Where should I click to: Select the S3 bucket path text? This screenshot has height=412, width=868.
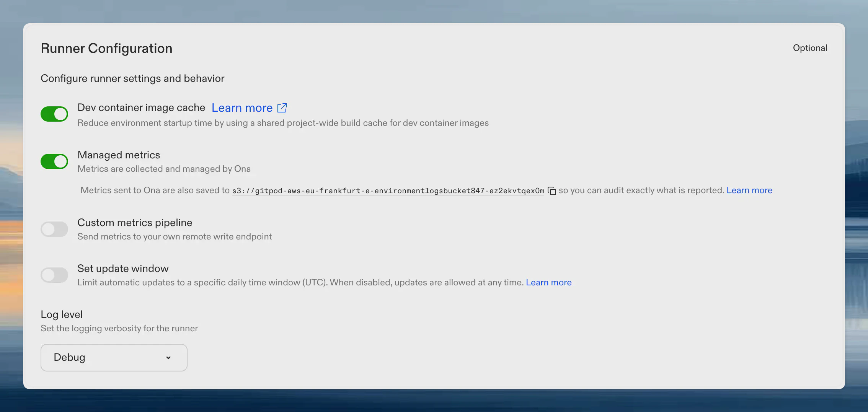pyautogui.click(x=388, y=191)
